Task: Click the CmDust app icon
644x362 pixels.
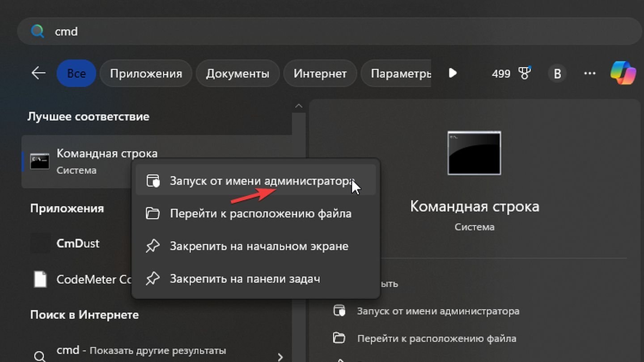Action: point(40,244)
